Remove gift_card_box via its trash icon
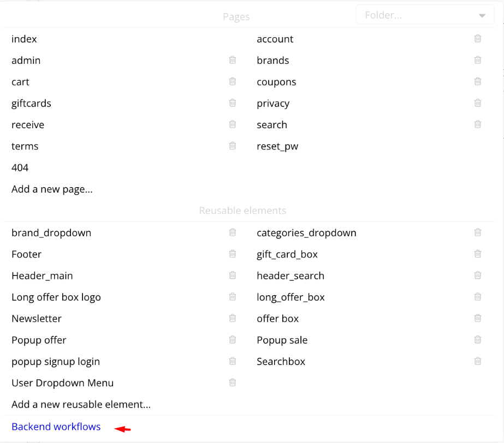Screen dimensions: 504x443 (x=478, y=254)
